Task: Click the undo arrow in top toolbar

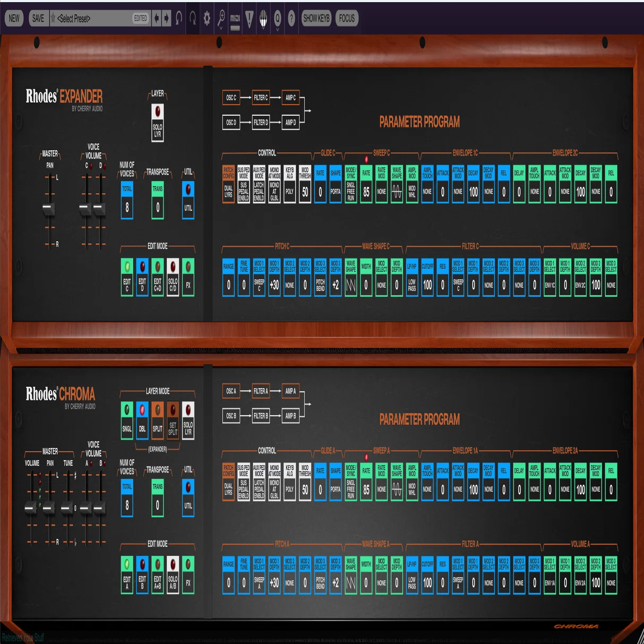Action: [179, 19]
